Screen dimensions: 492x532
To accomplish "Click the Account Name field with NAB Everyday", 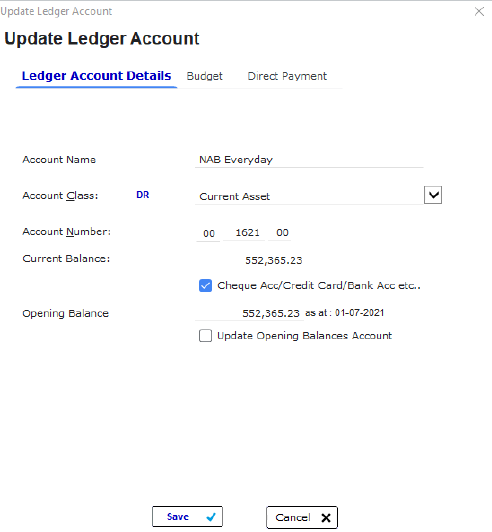I will [309, 159].
